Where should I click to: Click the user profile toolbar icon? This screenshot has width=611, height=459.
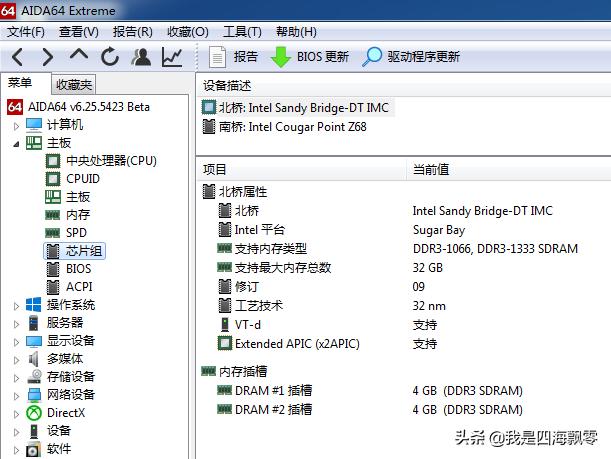click(x=141, y=57)
